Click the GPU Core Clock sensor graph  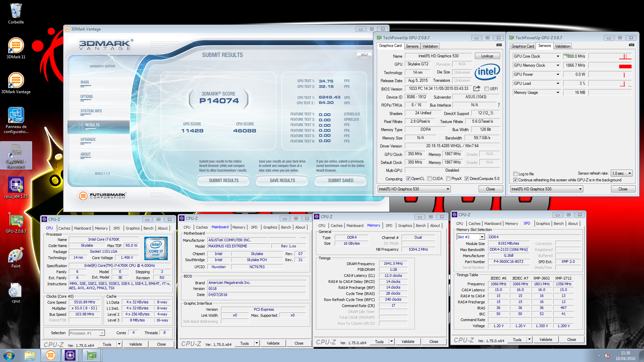(x=610, y=56)
